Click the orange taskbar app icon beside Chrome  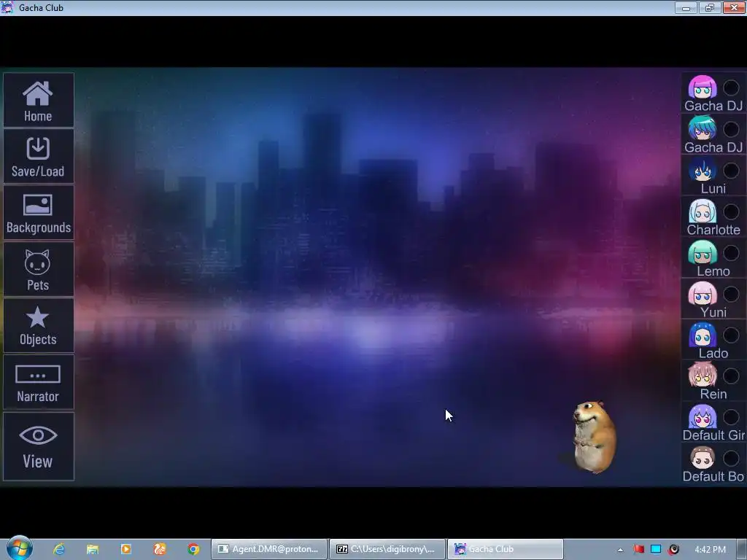(160, 549)
